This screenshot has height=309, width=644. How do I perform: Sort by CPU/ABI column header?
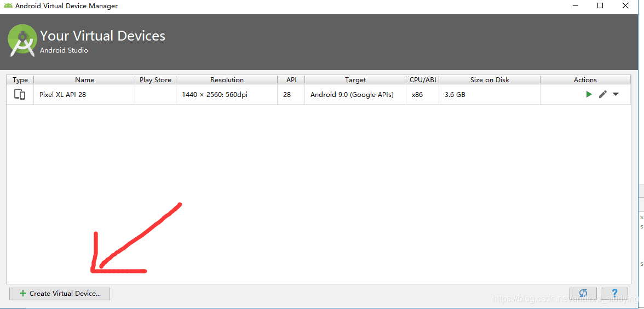click(x=423, y=80)
